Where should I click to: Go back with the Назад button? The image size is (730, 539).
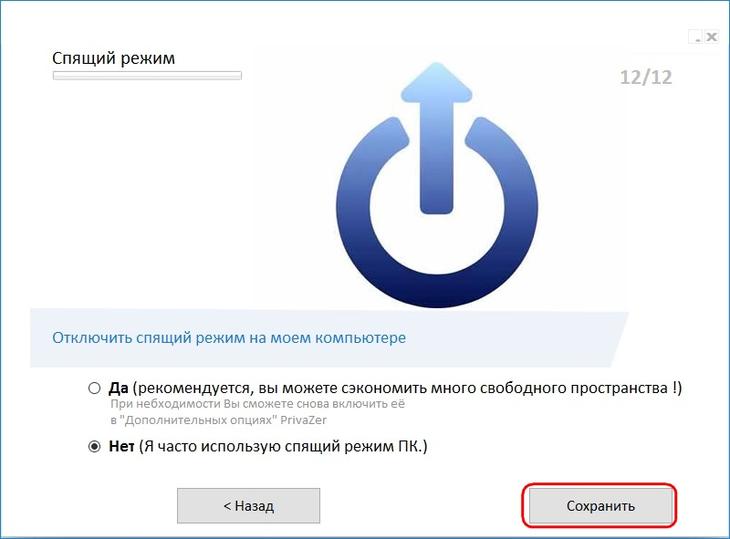pos(249,505)
